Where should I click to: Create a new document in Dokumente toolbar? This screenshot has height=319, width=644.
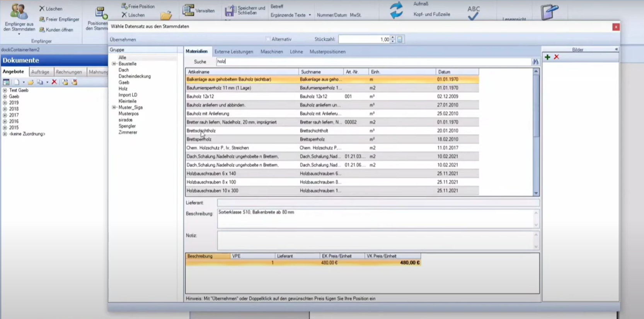(x=17, y=82)
